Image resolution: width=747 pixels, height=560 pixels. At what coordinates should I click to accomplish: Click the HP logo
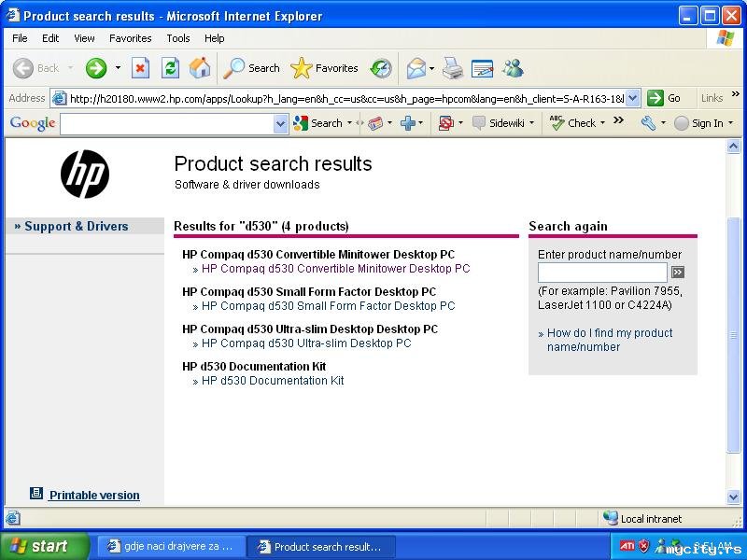[x=85, y=174]
